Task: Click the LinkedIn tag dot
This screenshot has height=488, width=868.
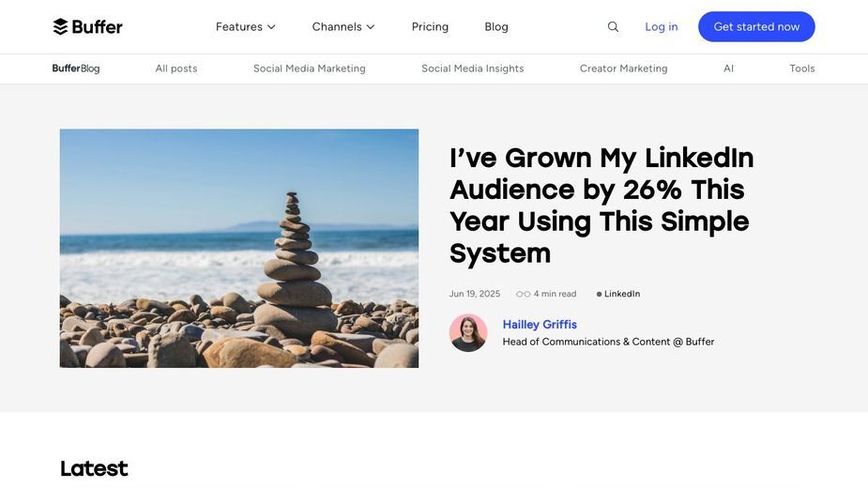Action: [x=599, y=294]
